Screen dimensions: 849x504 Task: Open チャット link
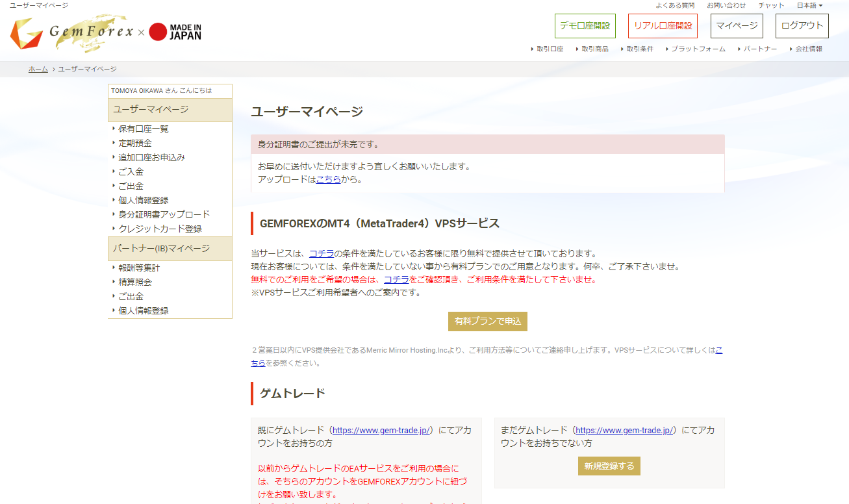(x=771, y=5)
